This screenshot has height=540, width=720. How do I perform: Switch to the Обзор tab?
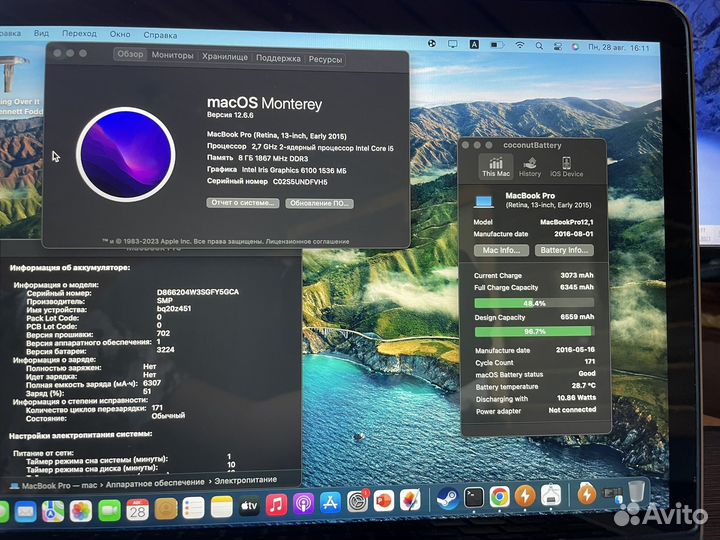point(130,54)
